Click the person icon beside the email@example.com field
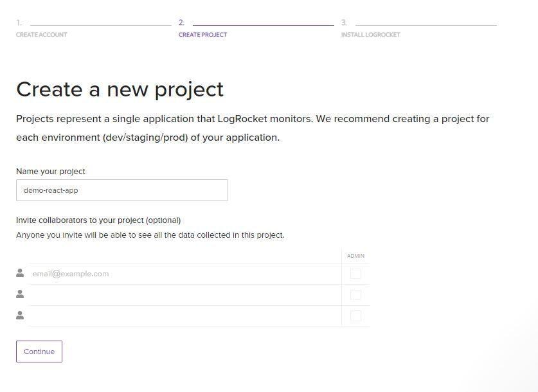The height and width of the screenshot is (392, 538). coord(20,273)
